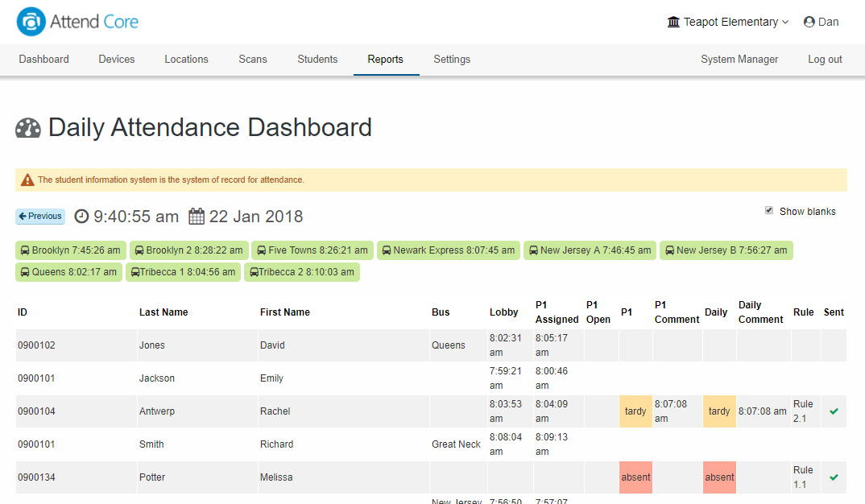Click the green sent checkmark in Potter row

[834, 477]
